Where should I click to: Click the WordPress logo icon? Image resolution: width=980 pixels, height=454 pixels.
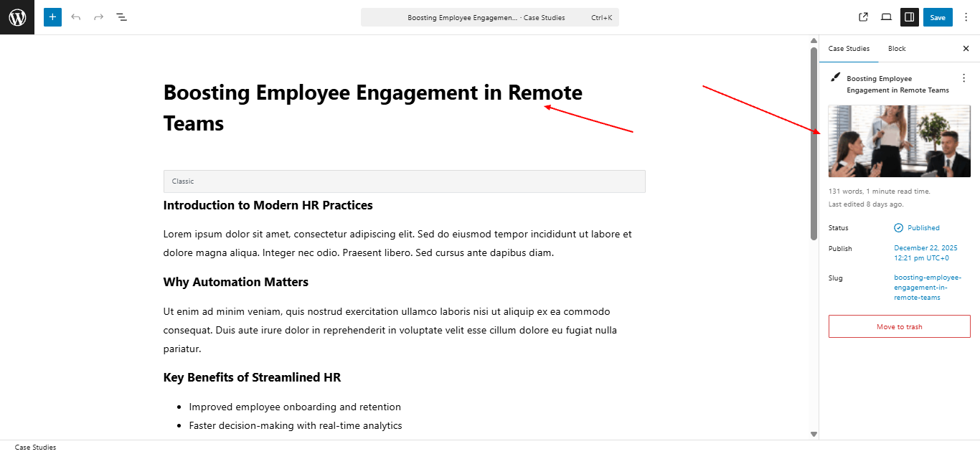click(17, 17)
